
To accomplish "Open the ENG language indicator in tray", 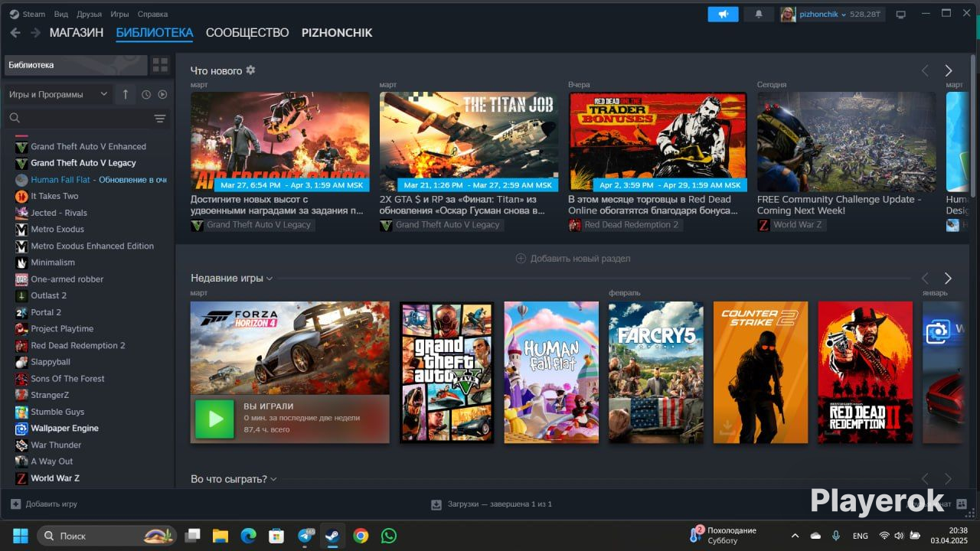I will pos(860,536).
